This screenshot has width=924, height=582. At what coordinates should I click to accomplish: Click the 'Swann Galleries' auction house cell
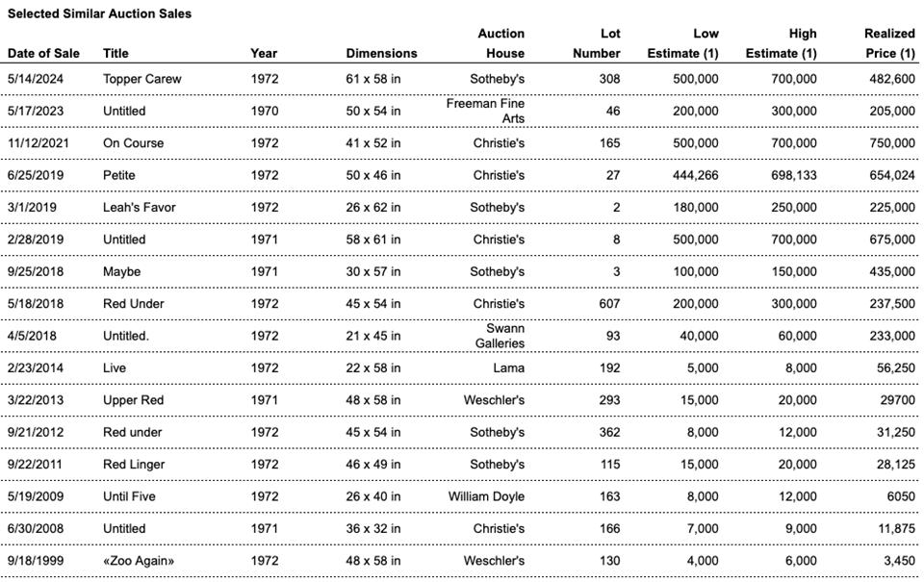(504, 336)
